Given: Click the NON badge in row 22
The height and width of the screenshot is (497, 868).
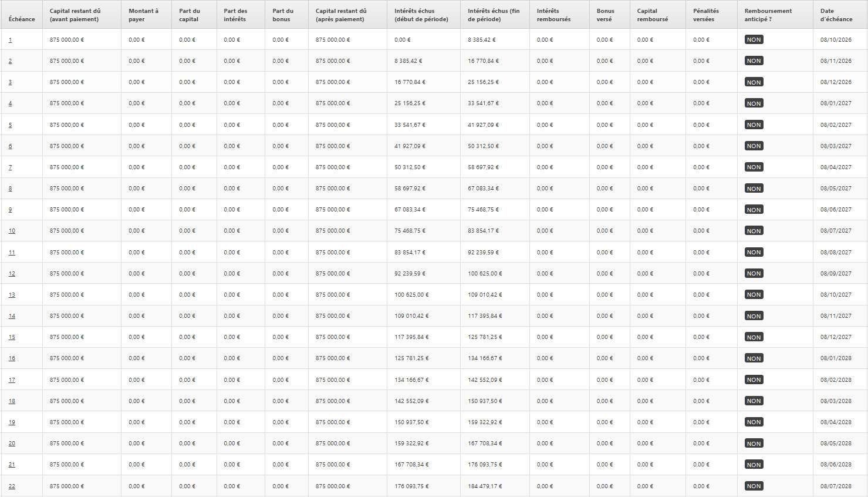Looking at the screenshot, I should pos(754,486).
